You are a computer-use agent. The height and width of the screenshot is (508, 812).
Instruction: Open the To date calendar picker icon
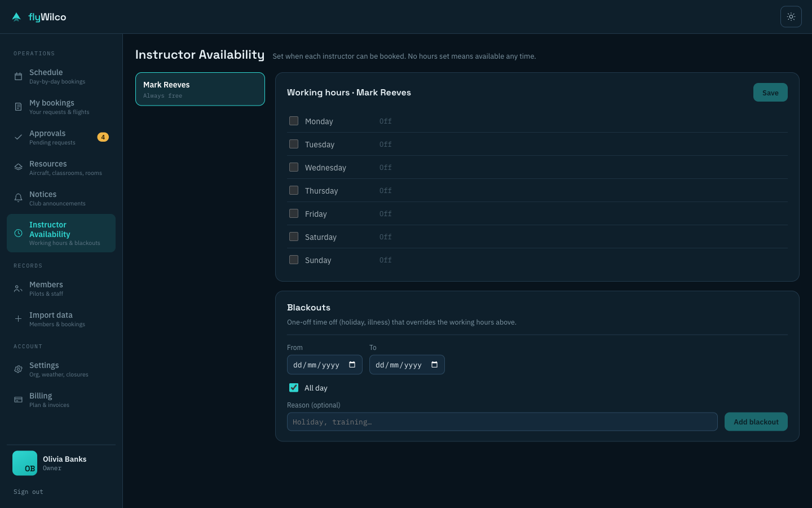click(x=435, y=365)
